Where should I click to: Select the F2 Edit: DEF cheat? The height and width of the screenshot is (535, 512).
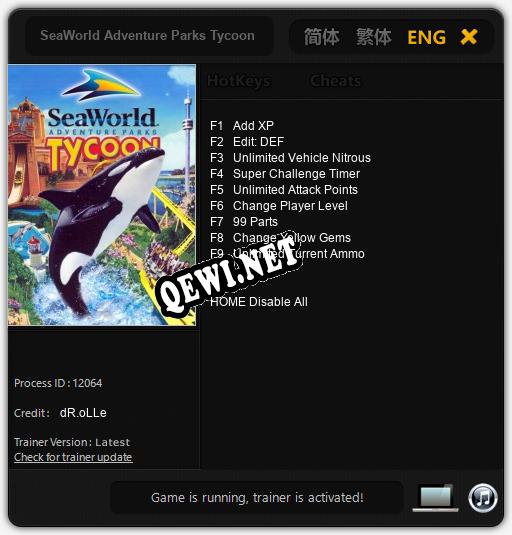point(247,142)
